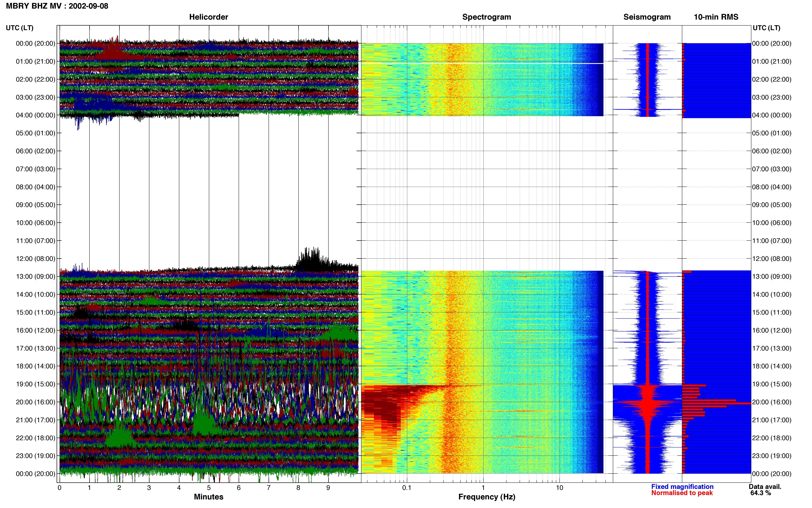Click the 10-min RMS panel heading
This screenshot has width=812, height=508.
tap(716, 17)
